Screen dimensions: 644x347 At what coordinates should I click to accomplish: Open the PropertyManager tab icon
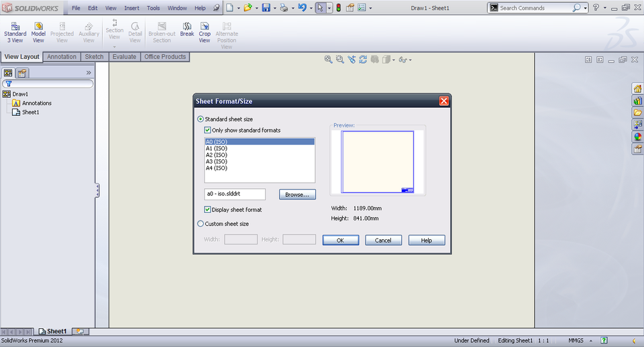(x=22, y=72)
